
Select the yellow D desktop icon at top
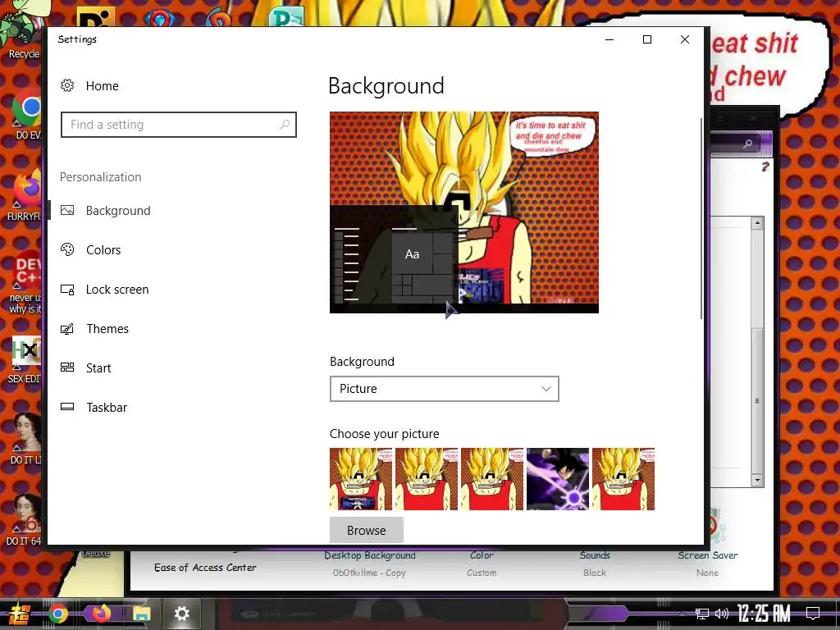coord(96,17)
